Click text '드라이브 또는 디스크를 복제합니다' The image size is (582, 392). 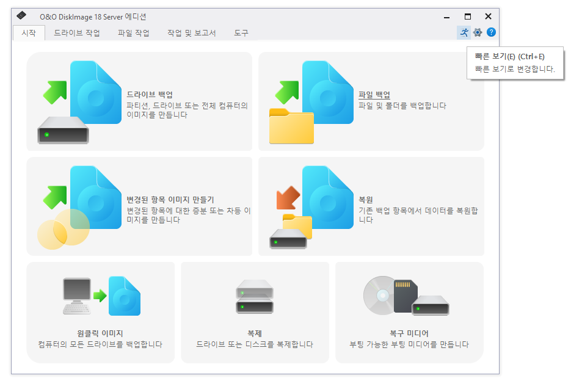click(x=255, y=344)
